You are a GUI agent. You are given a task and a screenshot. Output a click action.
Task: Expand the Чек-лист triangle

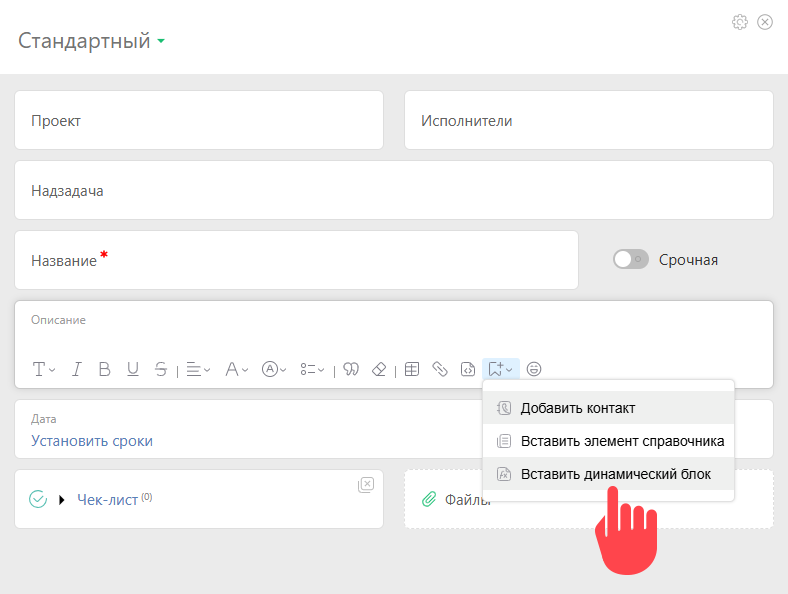[61, 500]
